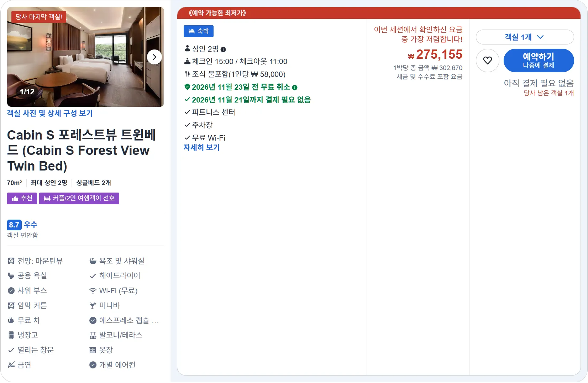Click the 당사 마지막 객실! label
Viewport: 588px width, 383px height.
[x=39, y=17]
